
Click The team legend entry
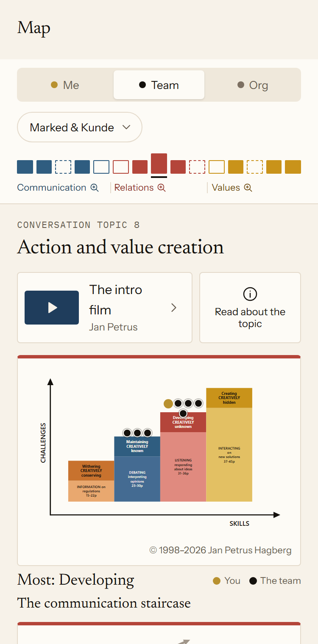pyautogui.click(x=275, y=580)
